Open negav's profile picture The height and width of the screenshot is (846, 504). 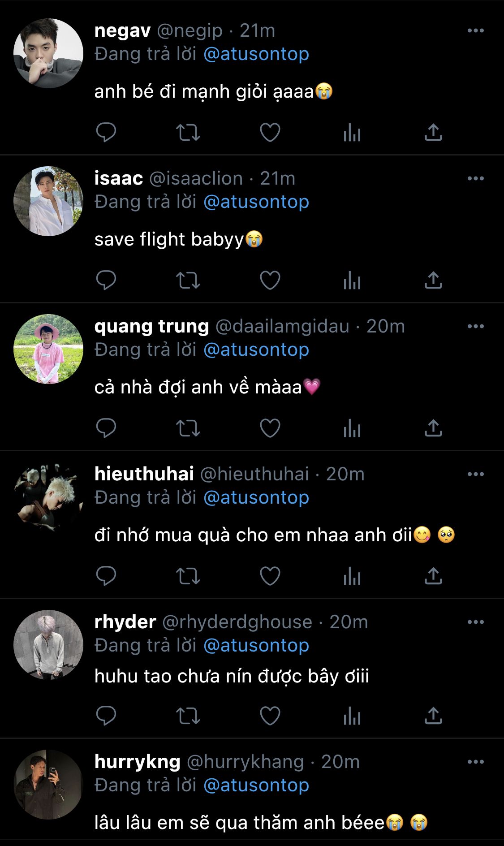click(x=48, y=53)
